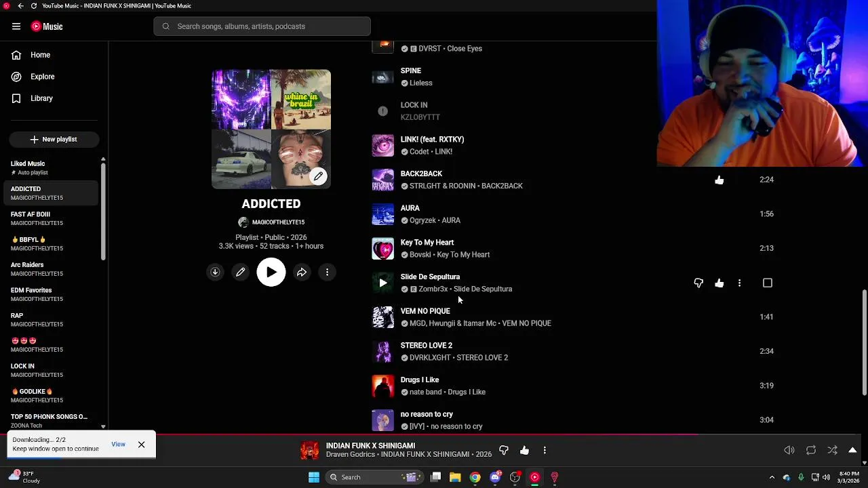Open artist Bovski link

click(x=420, y=255)
